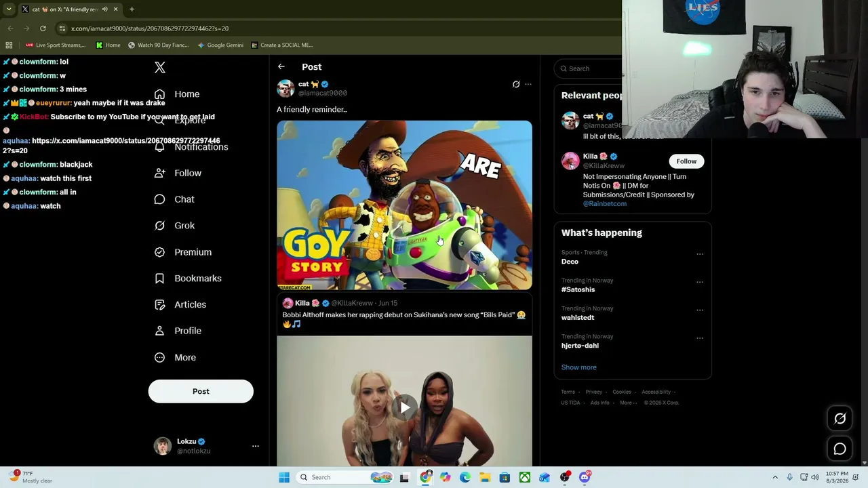Go back using the post back arrow

pyautogui.click(x=281, y=66)
